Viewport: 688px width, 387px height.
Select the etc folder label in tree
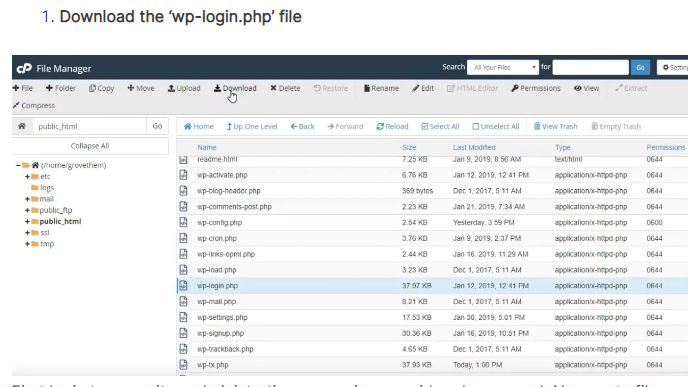click(x=45, y=176)
